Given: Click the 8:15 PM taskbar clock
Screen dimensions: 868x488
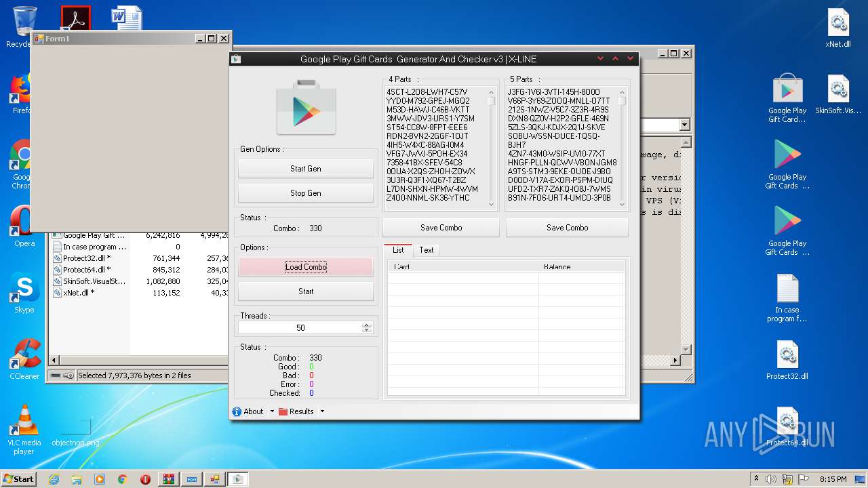Looking at the screenshot, I should coord(833,479).
